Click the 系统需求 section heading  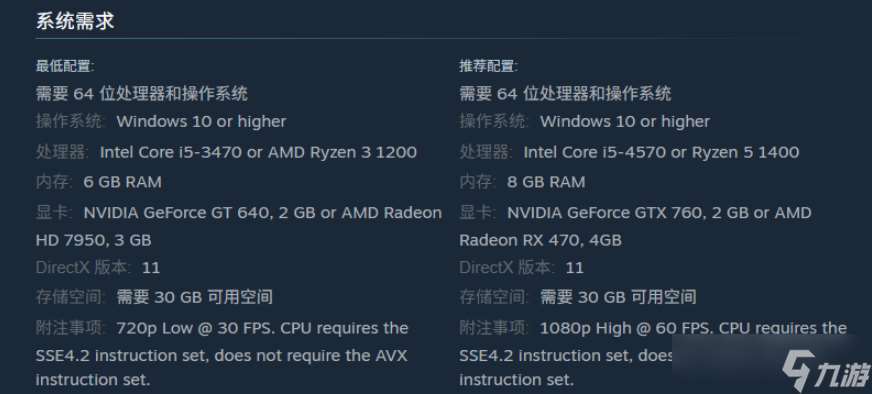(75, 21)
